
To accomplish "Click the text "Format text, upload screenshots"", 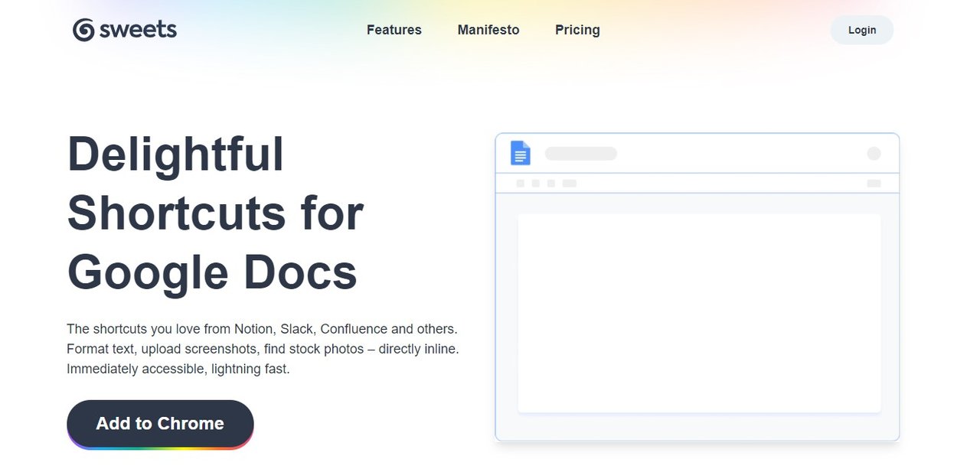I will 162,349.
